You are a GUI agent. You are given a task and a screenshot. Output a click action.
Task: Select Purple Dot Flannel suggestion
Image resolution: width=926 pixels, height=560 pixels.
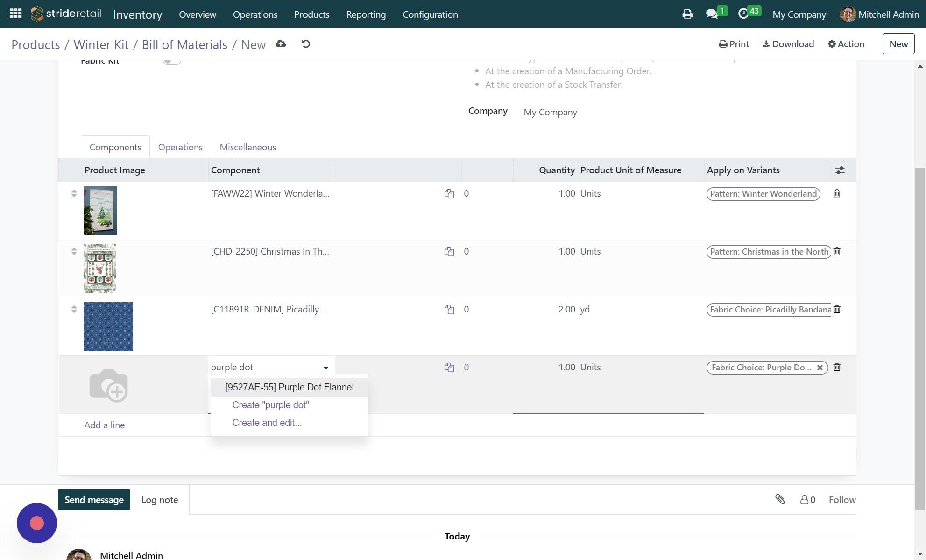coord(290,387)
